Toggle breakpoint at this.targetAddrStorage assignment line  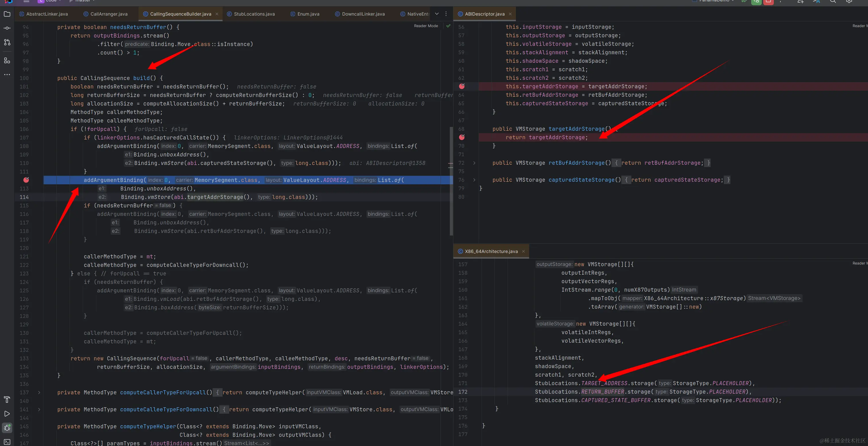tap(462, 86)
